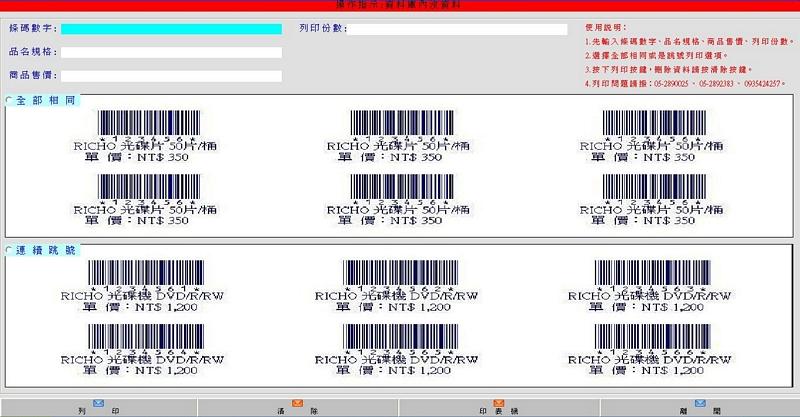Select the barcode label numbered 1234561
The image size is (800, 417).
[x=142, y=286]
